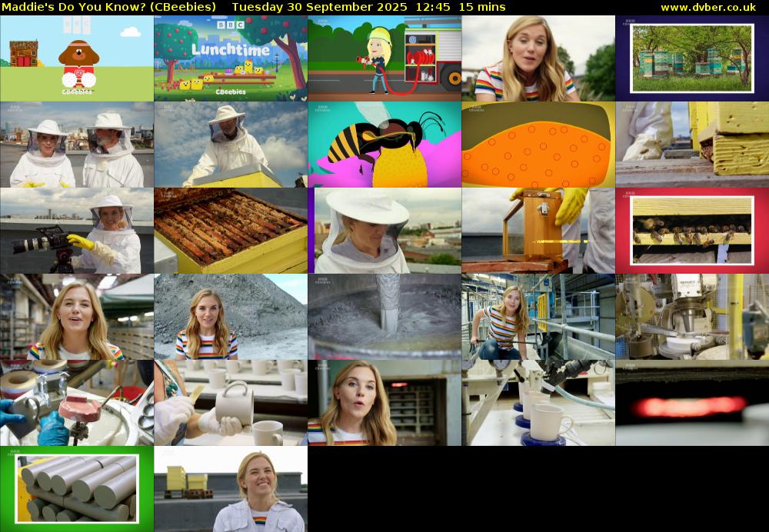Open the beehives photo in purple frame
The height and width of the screenshot is (532, 769).
coord(692,58)
